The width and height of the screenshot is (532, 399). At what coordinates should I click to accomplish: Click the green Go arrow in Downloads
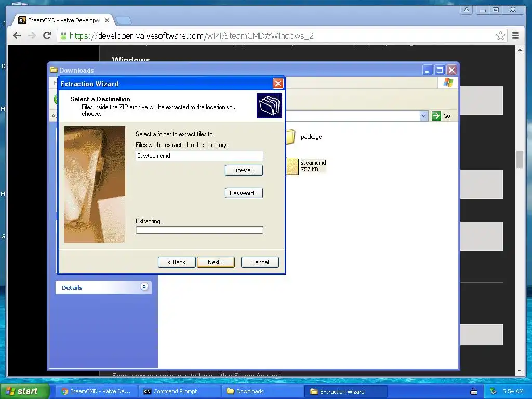pos(436,116)
